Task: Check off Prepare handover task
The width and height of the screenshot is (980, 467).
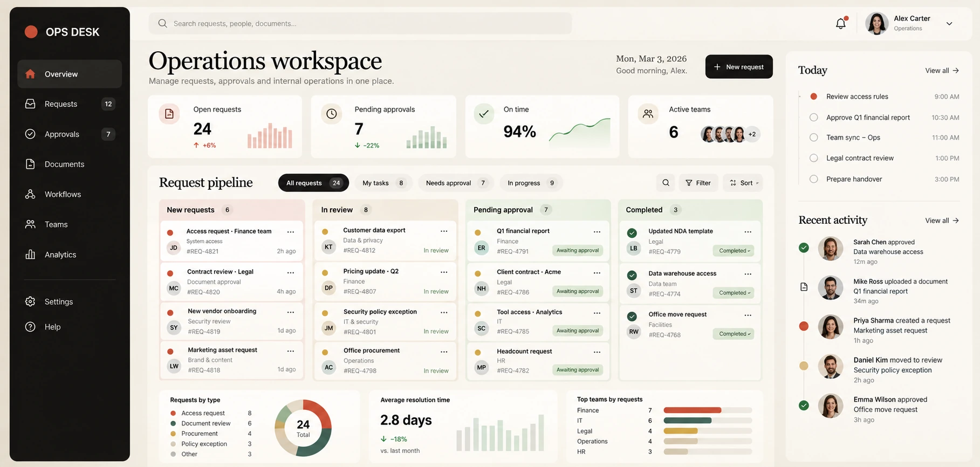Action: (814, 179)
